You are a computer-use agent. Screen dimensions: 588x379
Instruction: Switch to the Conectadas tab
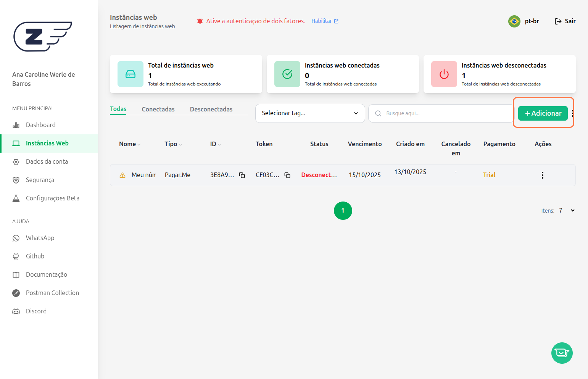pyautogui.click(x=158, y=109)
